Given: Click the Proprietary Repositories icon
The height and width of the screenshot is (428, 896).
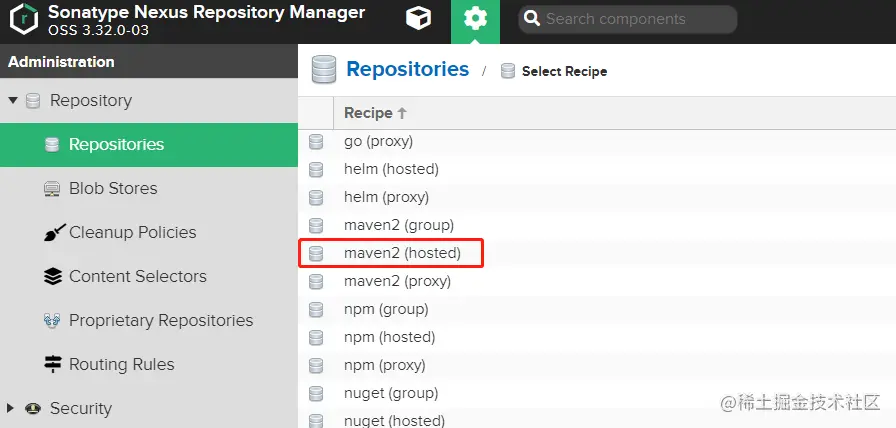Looking at the screenshot, I should click(52, 321).
